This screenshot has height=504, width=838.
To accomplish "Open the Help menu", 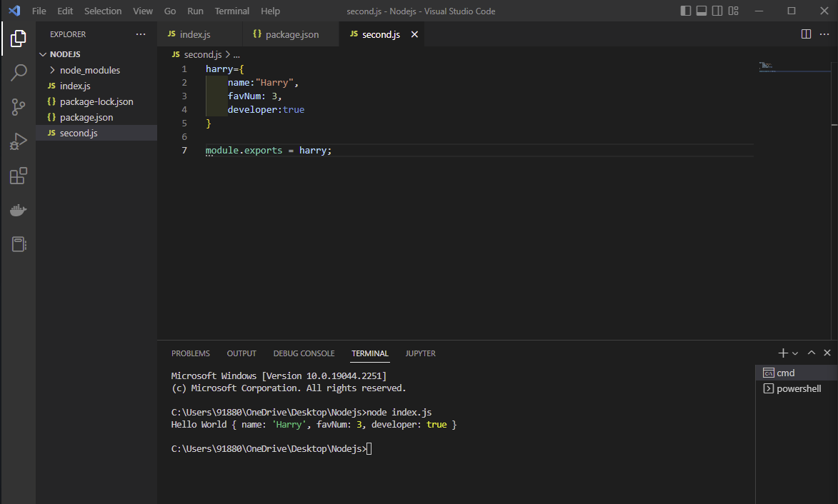I will [271, 11].
